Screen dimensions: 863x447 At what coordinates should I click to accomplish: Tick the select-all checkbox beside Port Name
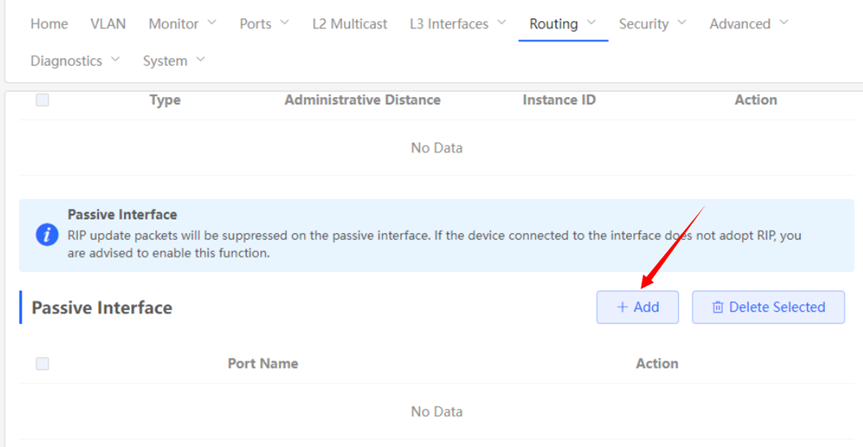pyautogui.click(x=42, y=364)
